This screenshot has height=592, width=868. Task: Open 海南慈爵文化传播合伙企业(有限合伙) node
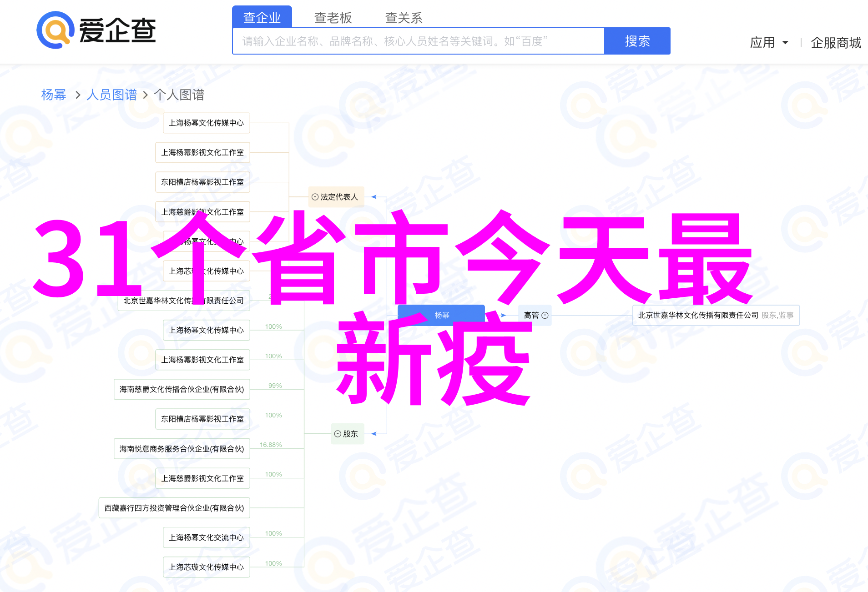(x=182, y=389)
